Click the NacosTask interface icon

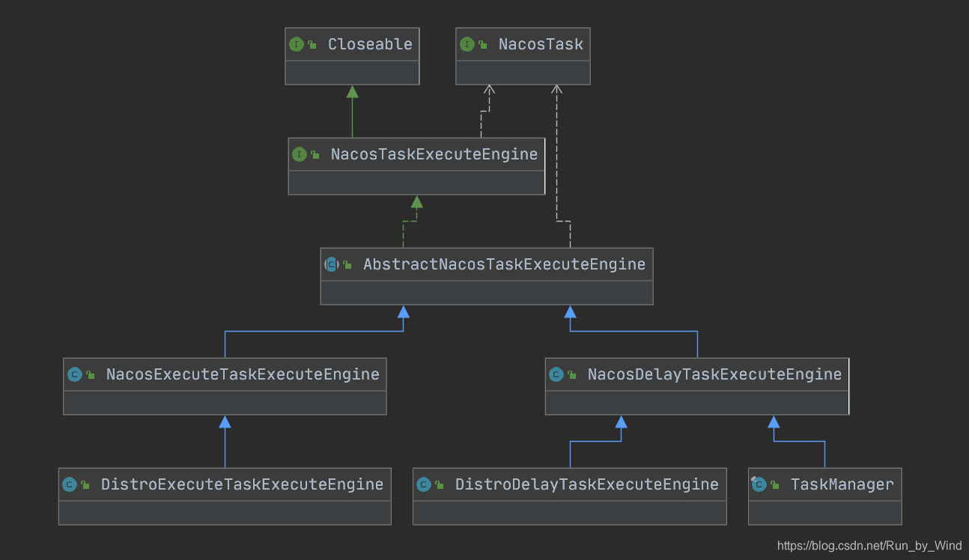[x=467, y=45]
